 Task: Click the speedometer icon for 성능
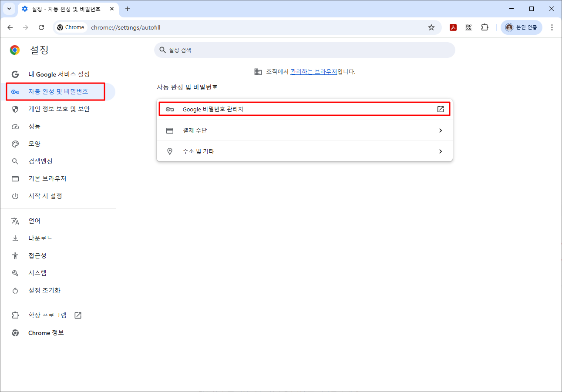(x=15, y=127)
